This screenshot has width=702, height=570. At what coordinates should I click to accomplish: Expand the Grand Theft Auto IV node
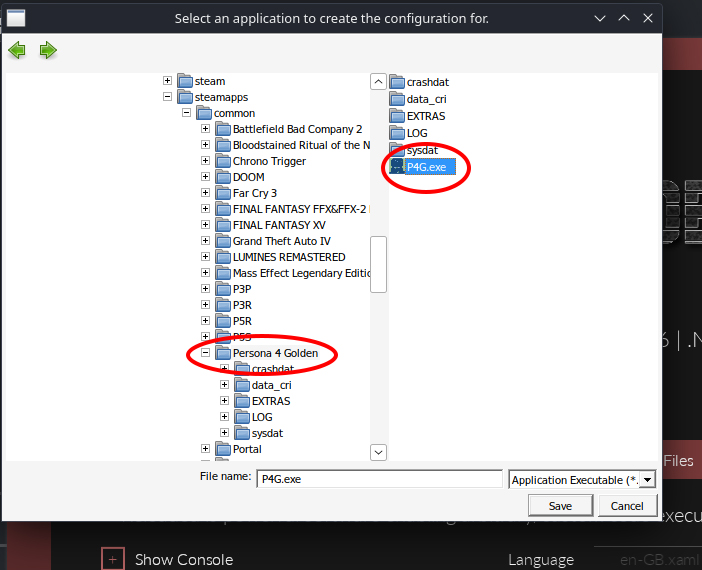pyautogui.click(x=205, y=241)
